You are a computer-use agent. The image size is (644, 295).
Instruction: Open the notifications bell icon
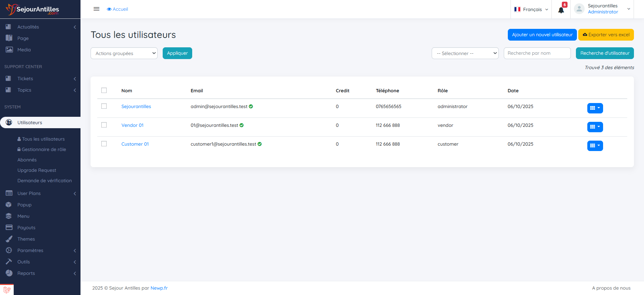(561, 10)
